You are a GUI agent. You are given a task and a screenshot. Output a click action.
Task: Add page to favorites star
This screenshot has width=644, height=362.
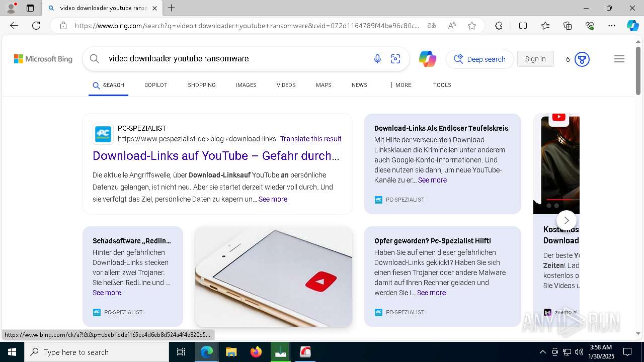(x=472, y=26)
